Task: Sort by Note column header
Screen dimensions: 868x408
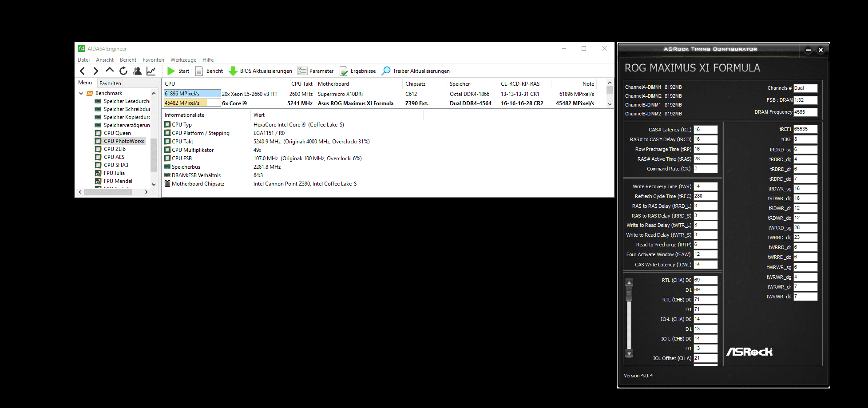Action: [574, 84]
